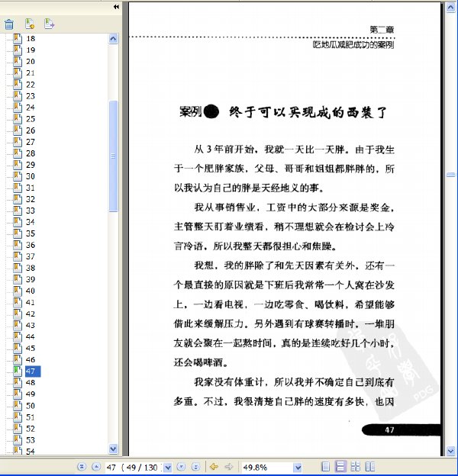
Task: Go to next page button
Action: click(x=182, y=467)
